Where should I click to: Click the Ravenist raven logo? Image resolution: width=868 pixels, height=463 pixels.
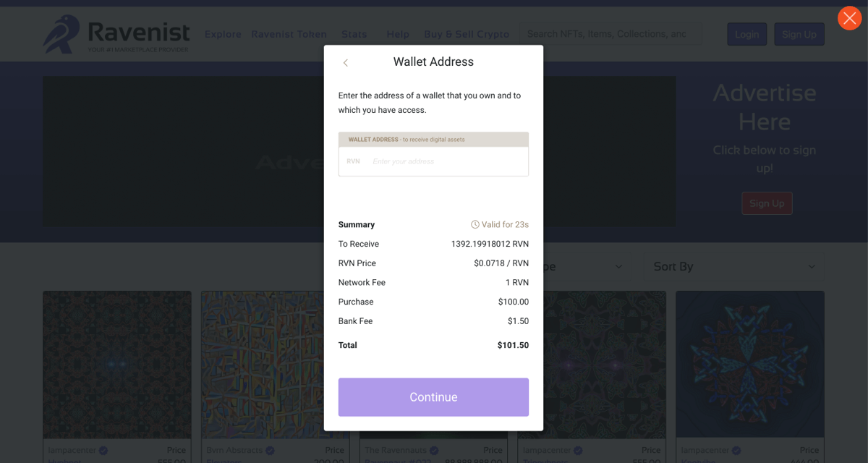[x=61, y=34]
